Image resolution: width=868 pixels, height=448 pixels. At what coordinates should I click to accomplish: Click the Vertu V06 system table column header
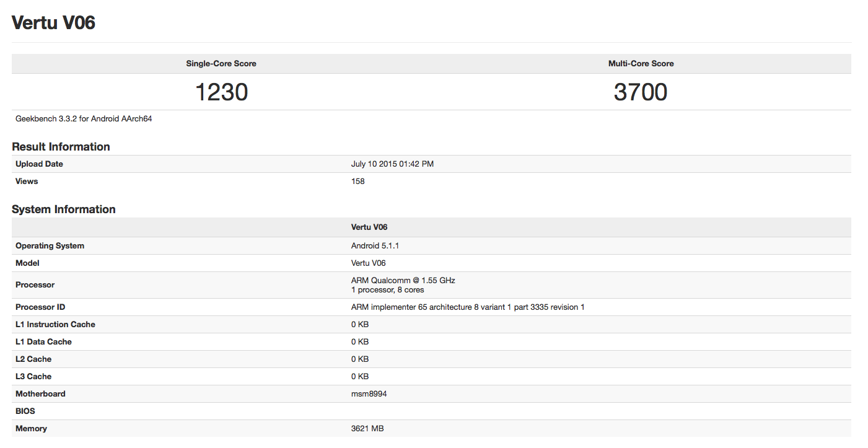[369, 227]
